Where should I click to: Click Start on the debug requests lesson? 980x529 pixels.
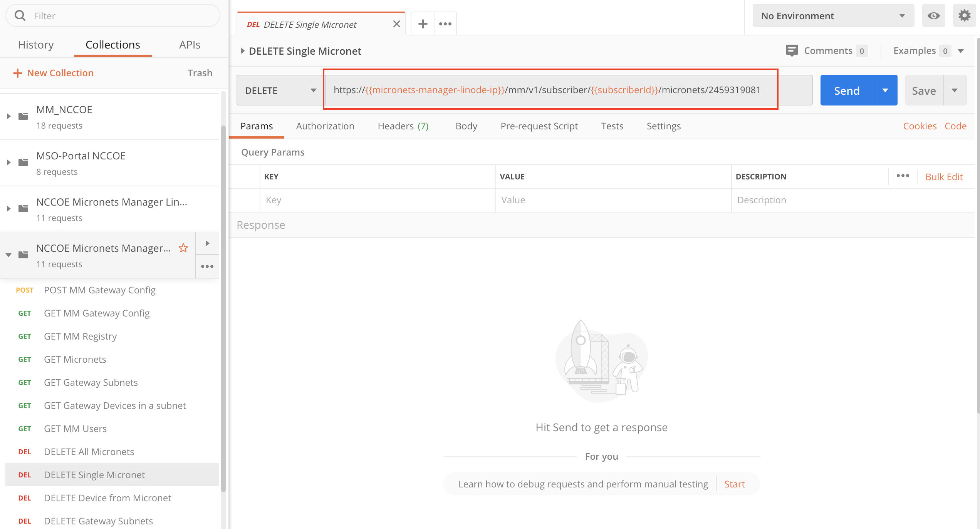click(734, 484)
